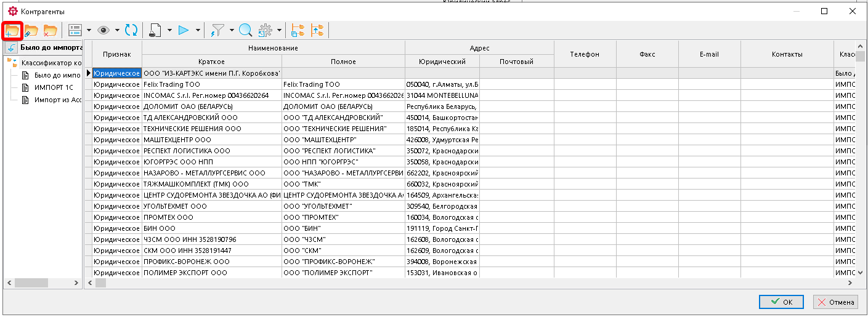Select the Было до импо tree item
The width and height of the screenshot is (868, 317).
point(57,75)
